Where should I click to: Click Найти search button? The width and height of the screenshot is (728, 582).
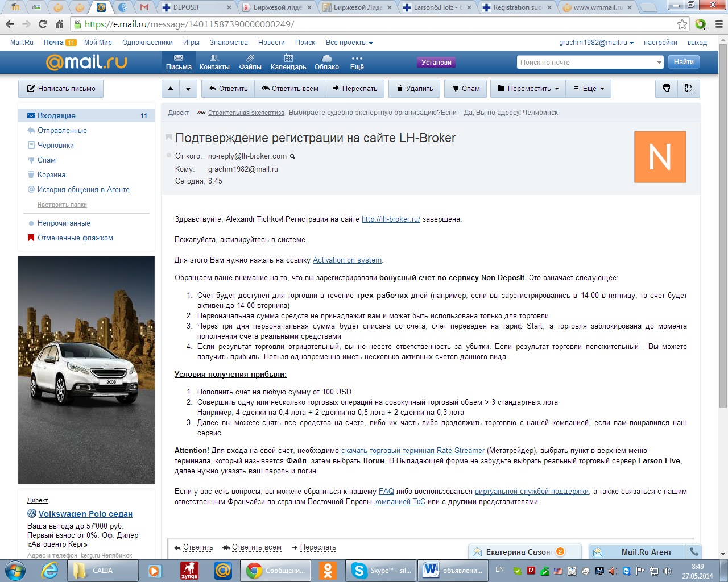(684, 62)
